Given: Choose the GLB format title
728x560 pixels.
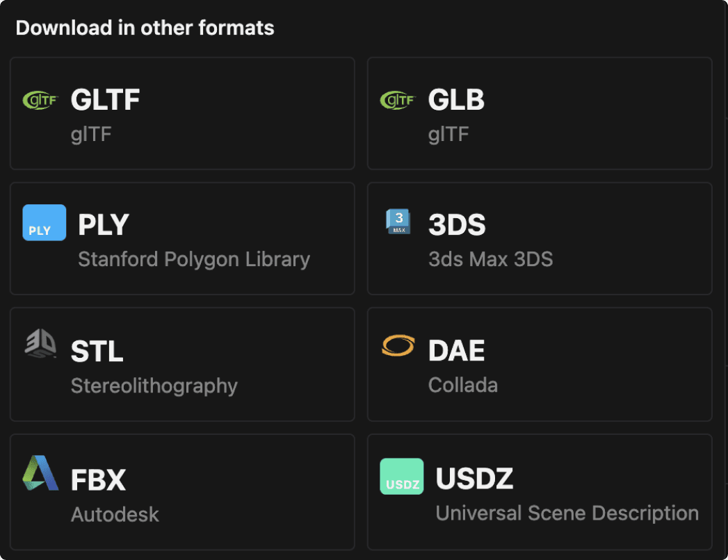Looking at the screenshot, I should (456, 100).
